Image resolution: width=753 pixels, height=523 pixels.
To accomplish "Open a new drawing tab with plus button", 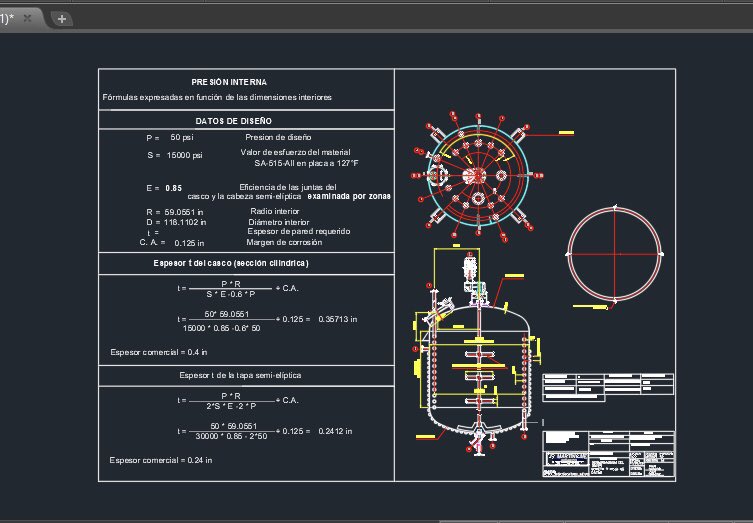I will tap(61, 19).
